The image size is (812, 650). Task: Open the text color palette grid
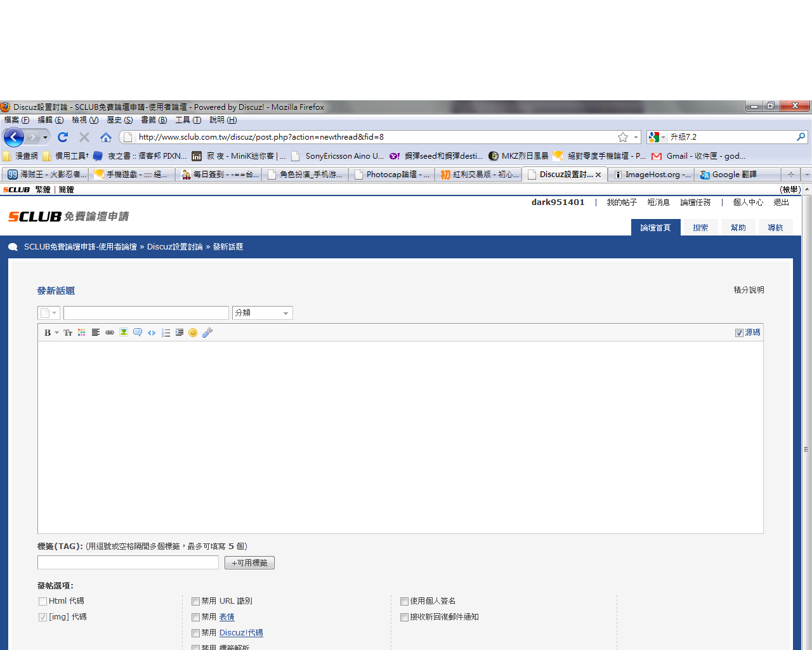(82, 333)
